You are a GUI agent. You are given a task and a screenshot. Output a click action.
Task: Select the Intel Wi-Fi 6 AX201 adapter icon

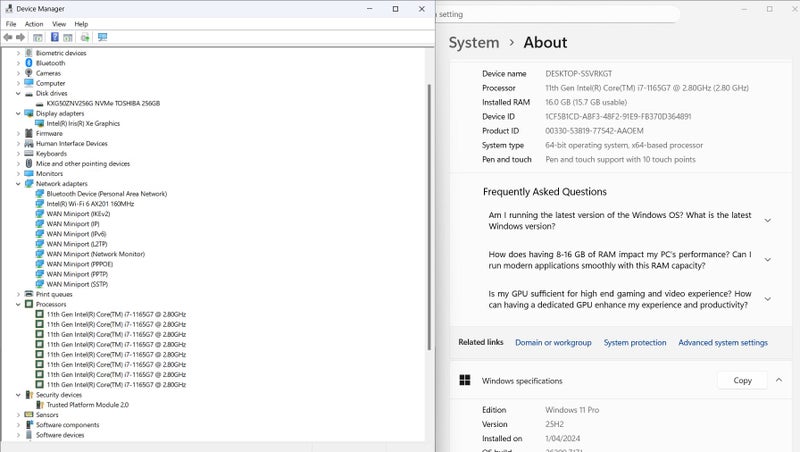[40, 203]
